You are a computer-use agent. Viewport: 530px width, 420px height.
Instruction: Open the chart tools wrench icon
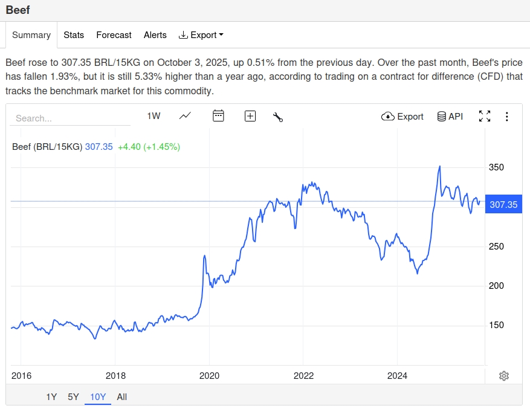point(278,117)
